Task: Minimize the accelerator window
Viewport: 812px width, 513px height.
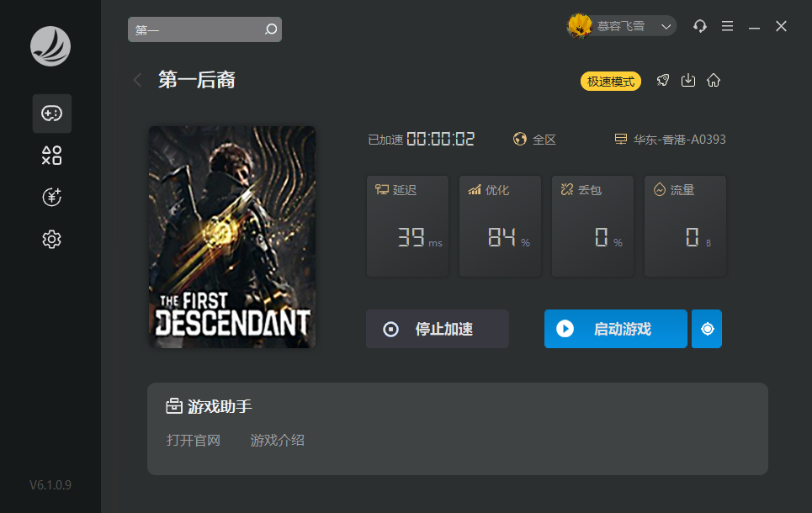Action: (754, 27)
